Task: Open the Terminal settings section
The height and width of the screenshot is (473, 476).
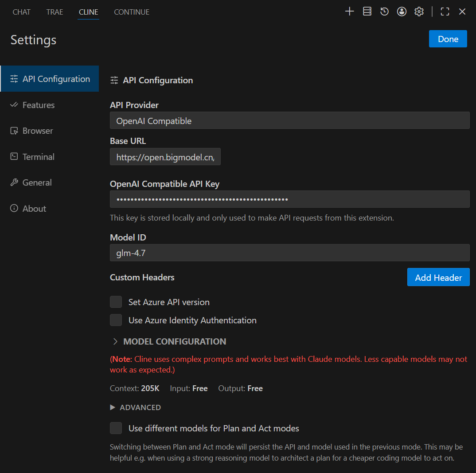Action: (38, 157)
